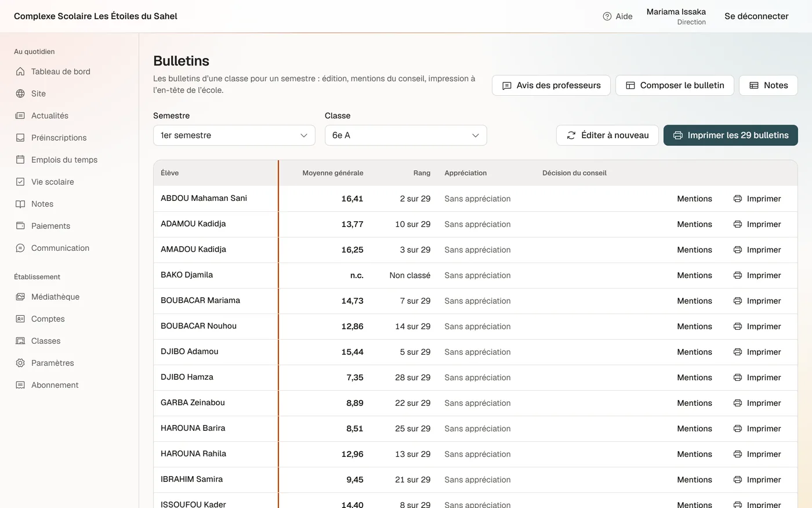
Task: Click the Notes button at top right
Action: (x=768, y=85)
